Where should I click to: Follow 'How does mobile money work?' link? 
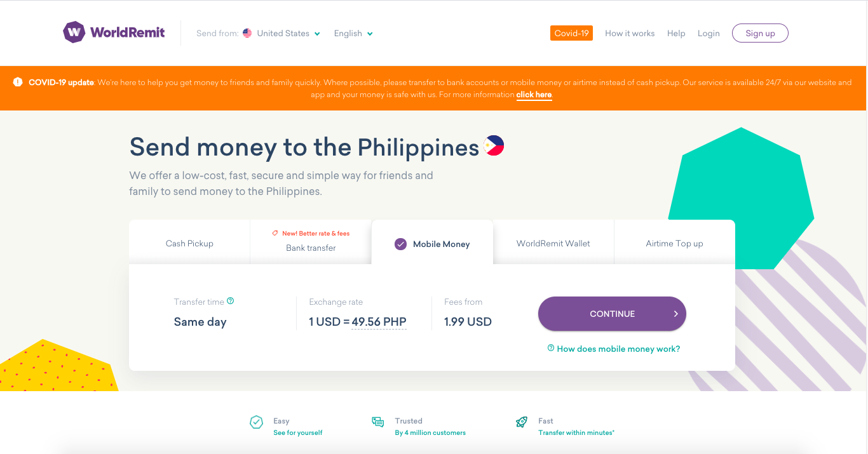pos(614,349)
